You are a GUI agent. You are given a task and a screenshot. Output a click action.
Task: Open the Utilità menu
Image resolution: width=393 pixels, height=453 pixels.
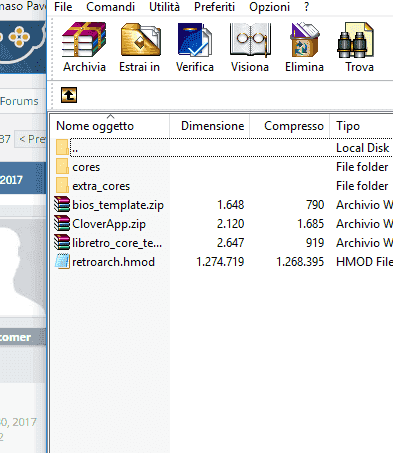[x=164, y=7]
